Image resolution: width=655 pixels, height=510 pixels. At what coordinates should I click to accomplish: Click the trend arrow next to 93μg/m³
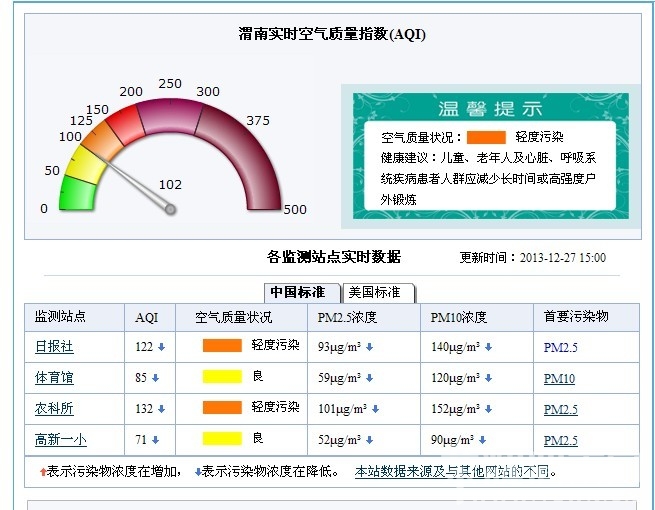coord(370,347)
